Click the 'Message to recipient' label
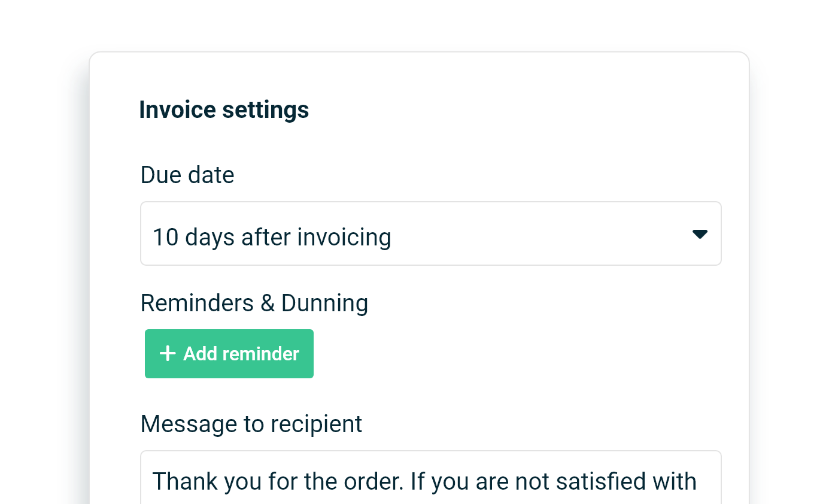This screenshot has height=504, width=838. [x=251, y=424]
